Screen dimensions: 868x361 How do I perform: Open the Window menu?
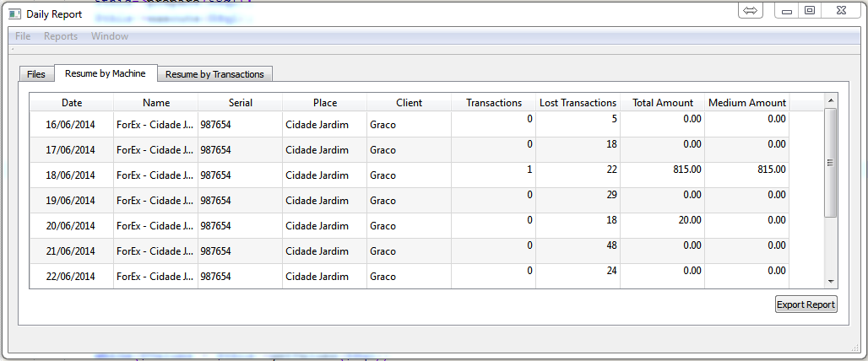(x=110, y=36)
